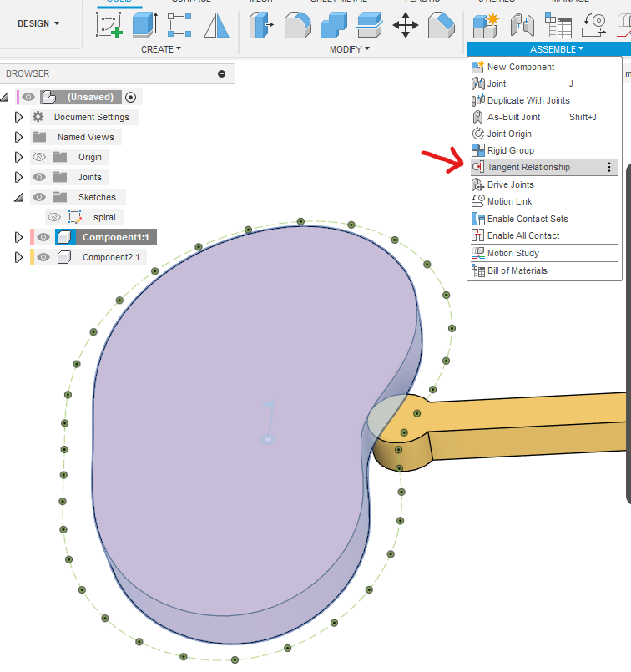Open the DESIGN workspace dropdown
Screen dimensions: 631x672
[x=38, y=23]
